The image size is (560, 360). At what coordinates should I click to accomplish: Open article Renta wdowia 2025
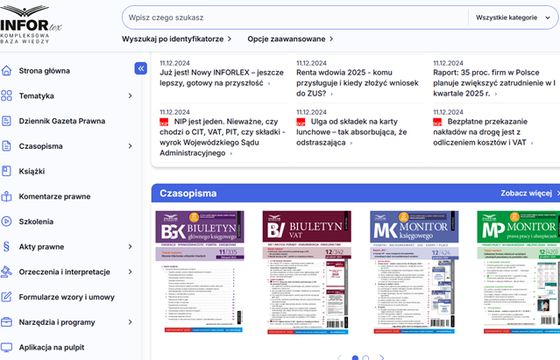(357, 83)
